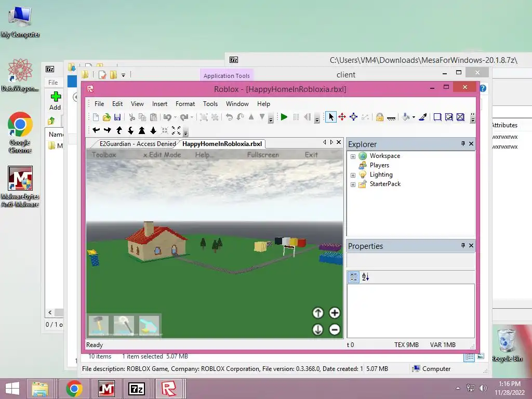
Task: Pan camera left with left arrow icon
Action: tap(96, 130)
